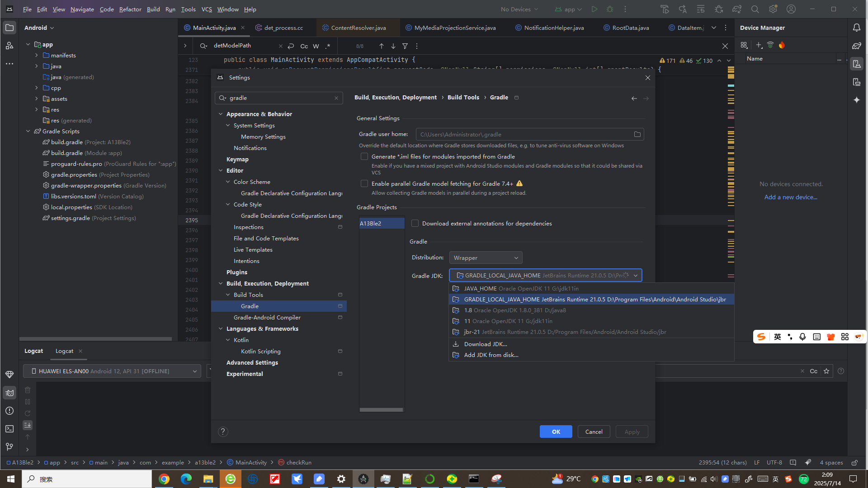Image resolution: width=868 pixels, height=488 pixels.
Task: Open the Gradle JDK combo box
Action: [546, 275]
